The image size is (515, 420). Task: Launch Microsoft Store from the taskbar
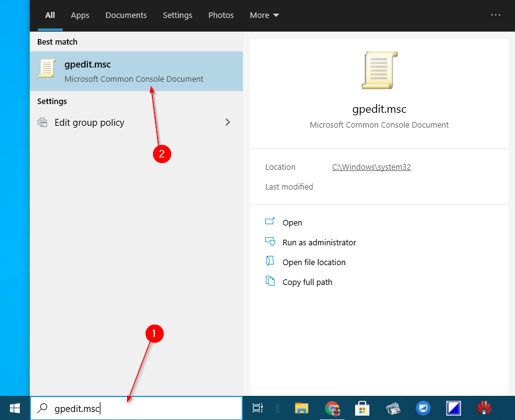tap(362, 408)
